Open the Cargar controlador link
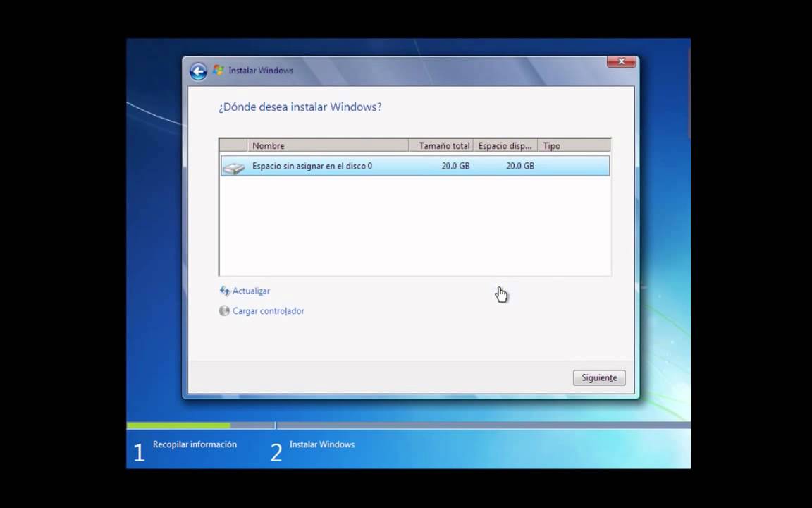812x508 pixels. (269, 311)
